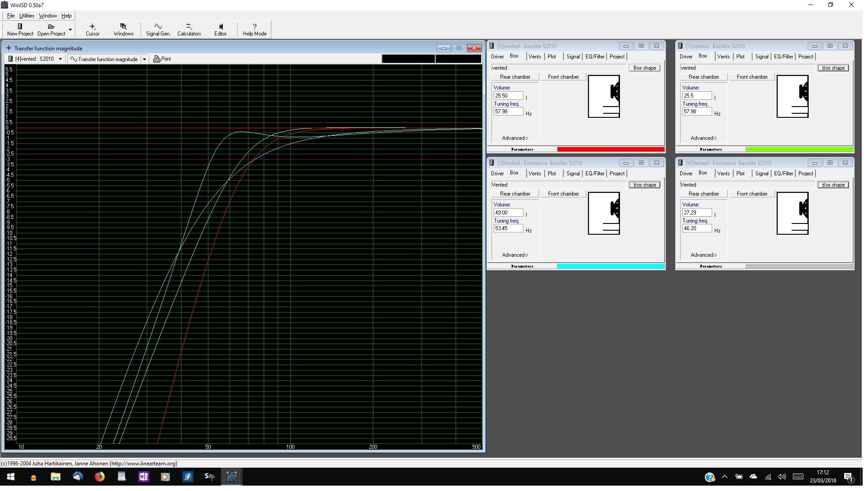Expand the Open Project dropdown arrow
Image resolution: width=868 pixels, height=491 pixels.
(70, 30)
